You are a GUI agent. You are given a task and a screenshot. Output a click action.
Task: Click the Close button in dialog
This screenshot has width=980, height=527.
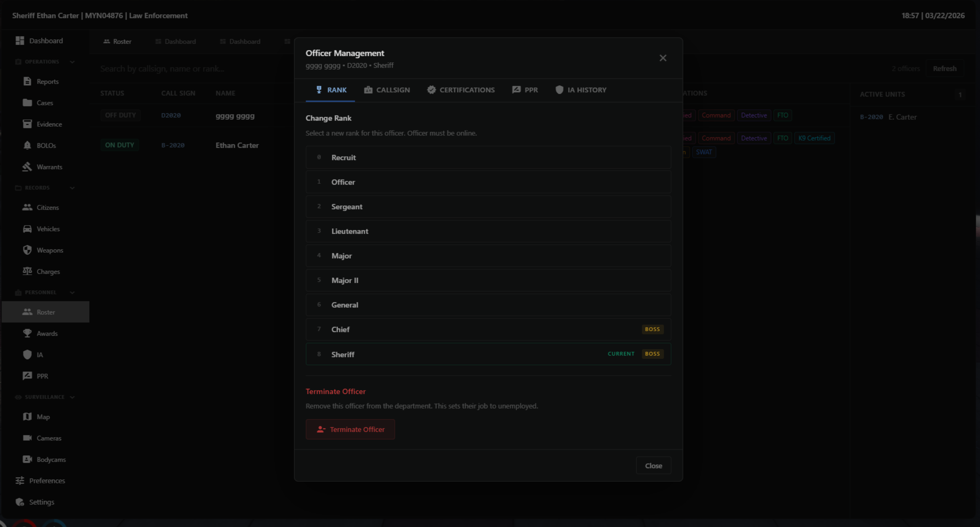click(653, 465)
